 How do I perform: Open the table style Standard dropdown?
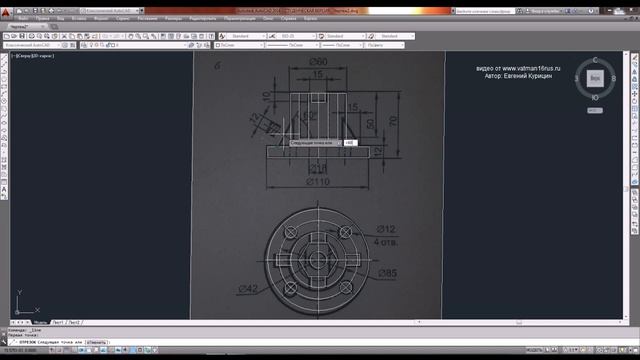tap(345, 36)
